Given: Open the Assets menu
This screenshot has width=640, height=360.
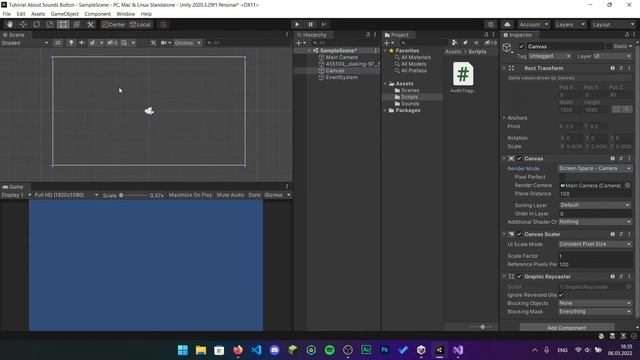Looking at the screenshot, I should [x=38, y=14].
